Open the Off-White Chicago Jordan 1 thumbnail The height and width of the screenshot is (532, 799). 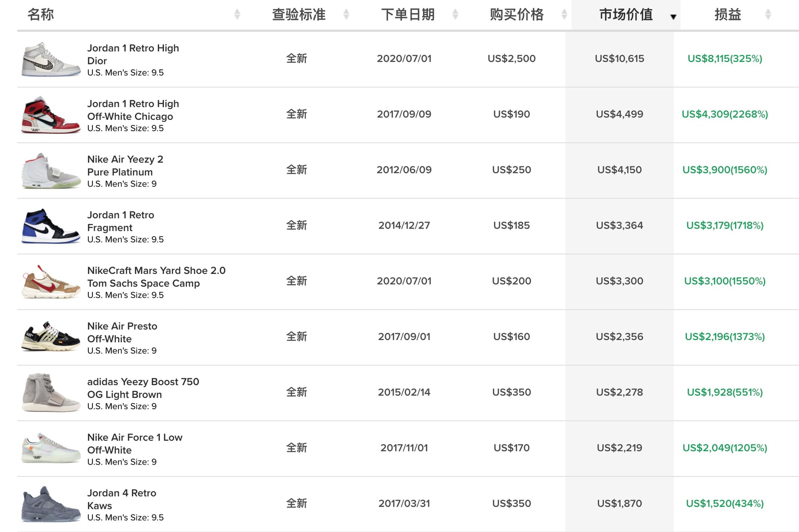coord(50,114)
